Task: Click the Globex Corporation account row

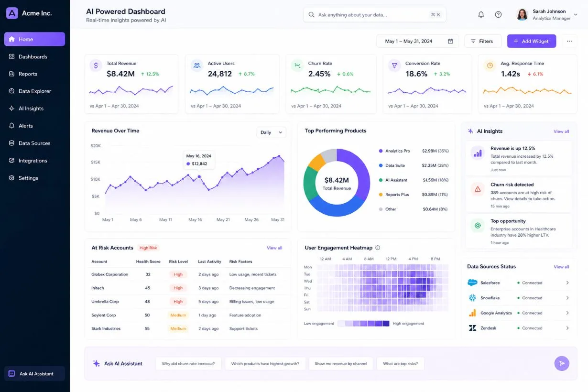Action: (x=187, y=274)
